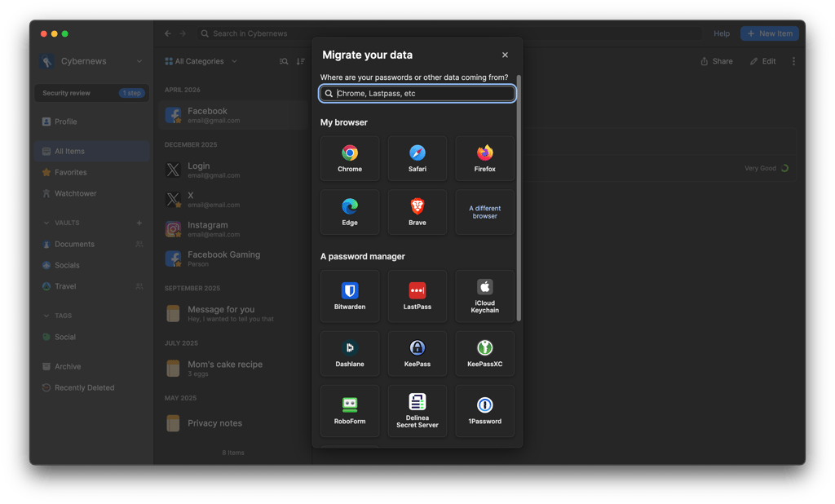Select the Instagram item
Viewport: 835px width, 504px height.
tap(233, 229)
